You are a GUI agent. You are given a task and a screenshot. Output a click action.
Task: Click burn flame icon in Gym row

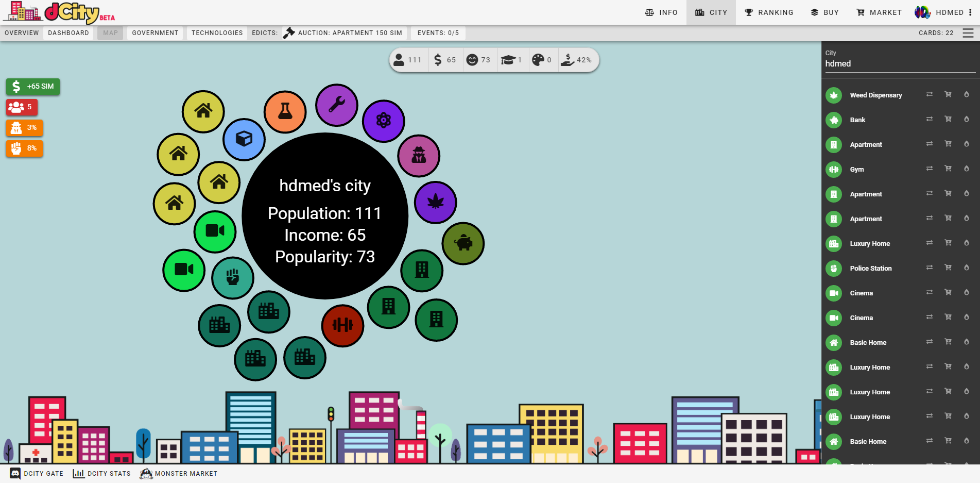pos(967,169)
